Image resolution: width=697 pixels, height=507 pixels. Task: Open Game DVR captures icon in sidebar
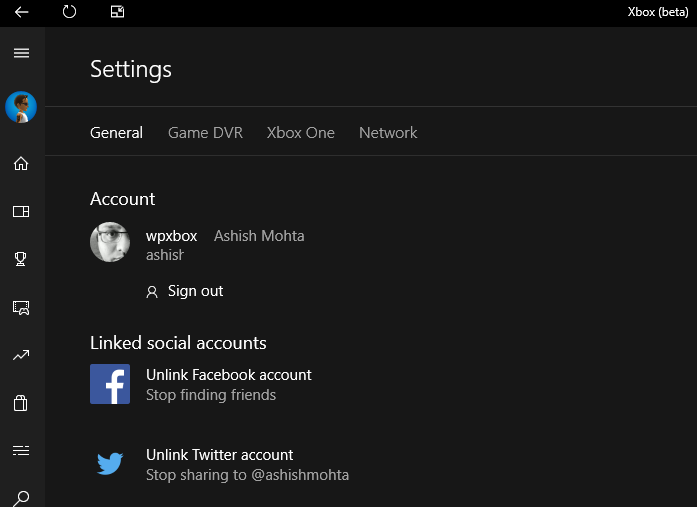[21, 307]
